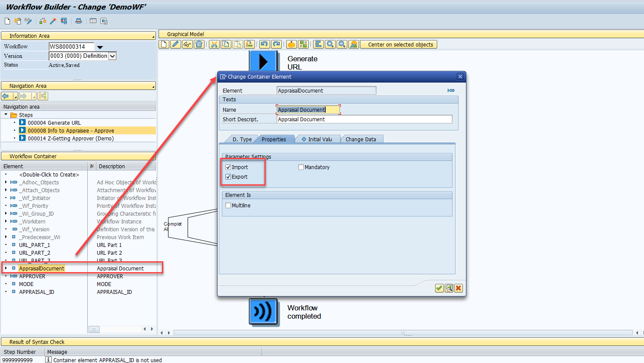Click the workflow container layout icon
Image resolution: width=644 pixels, height=363 pixels.
click(x=104, y=21)
